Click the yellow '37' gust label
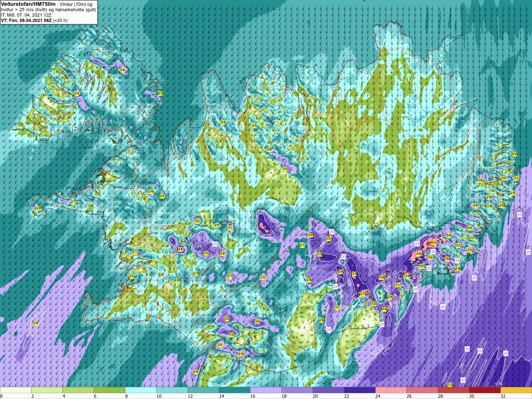The image size is (532, 399). 362,294
